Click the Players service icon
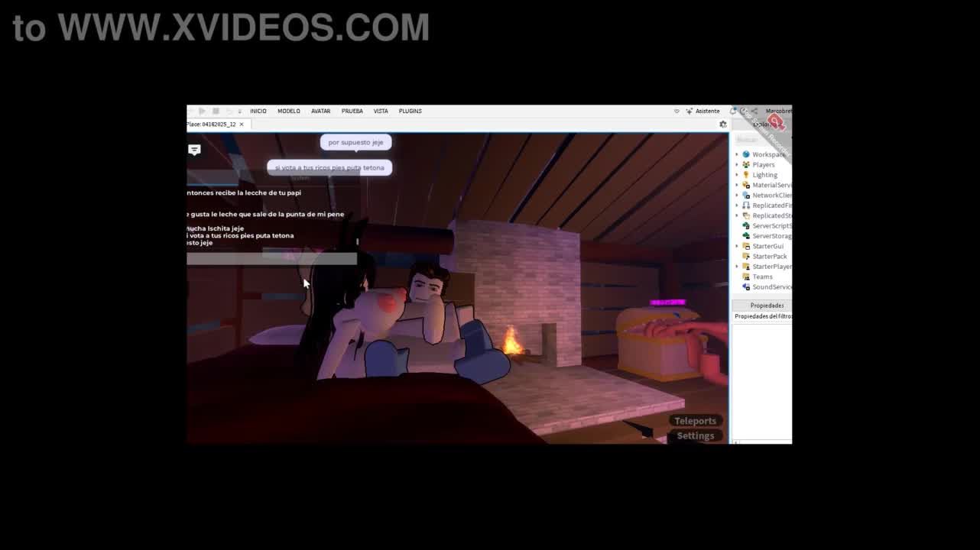 coord(746,165)
